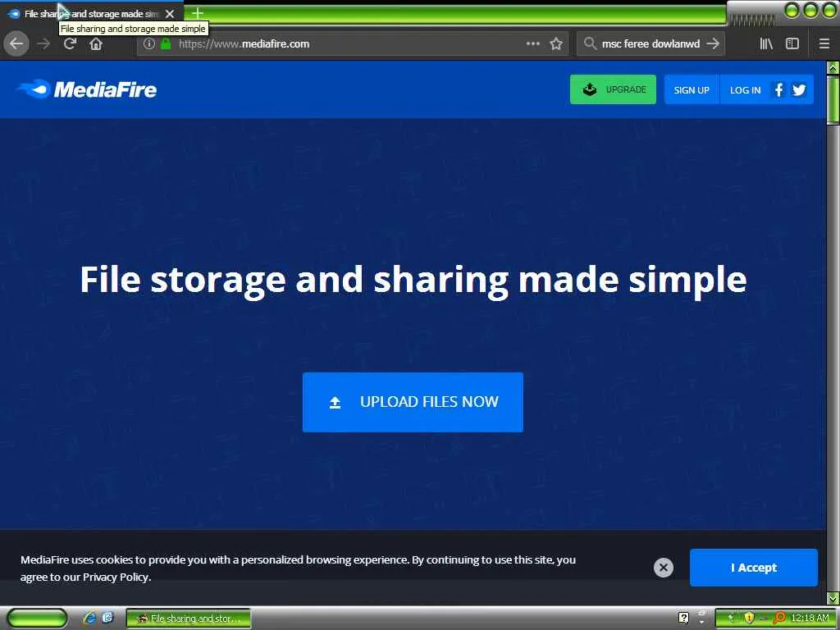Toggle the sidebar view icon
This screenshot has height=630, width=840.
792,44
